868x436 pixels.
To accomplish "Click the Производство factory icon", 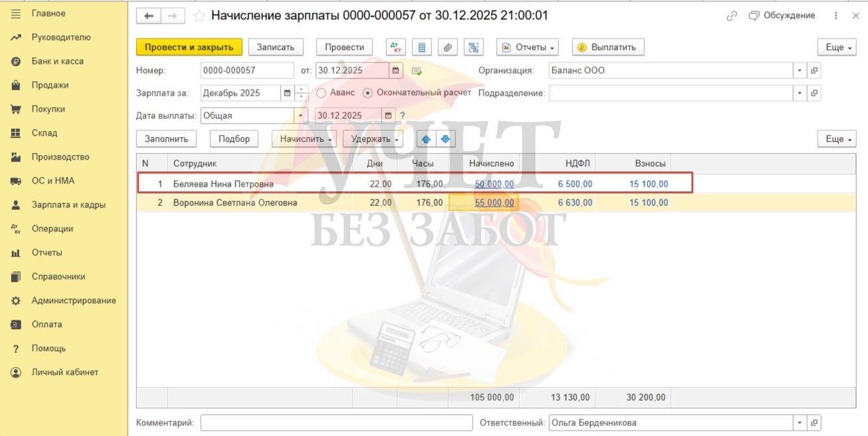I will point(16,157).
